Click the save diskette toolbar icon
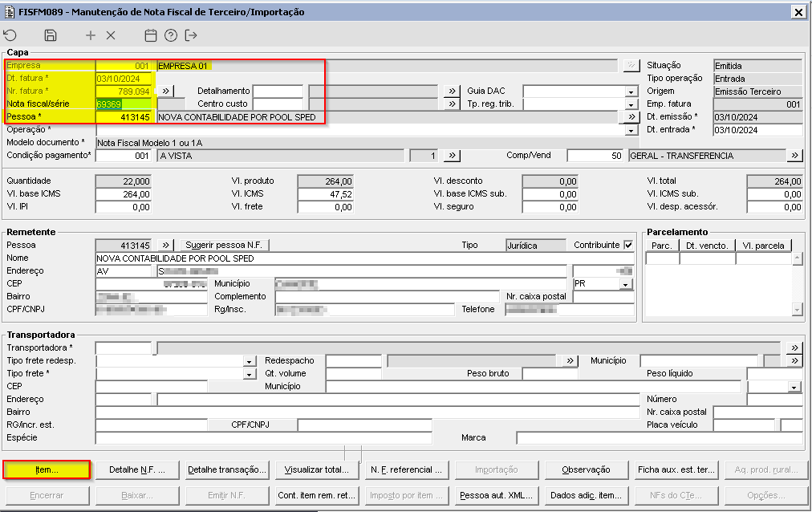812x512 pixels. (x=51, y=35)
